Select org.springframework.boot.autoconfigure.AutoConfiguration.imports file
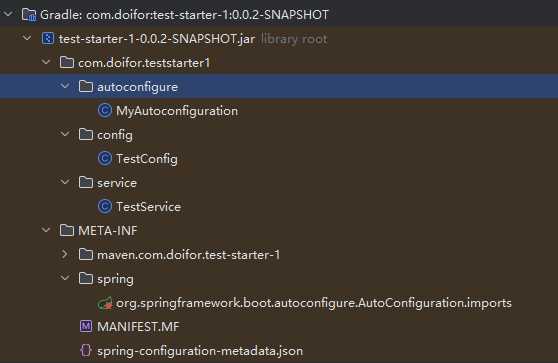This screenshot has width=558, height=363. [x=314, y=303]
